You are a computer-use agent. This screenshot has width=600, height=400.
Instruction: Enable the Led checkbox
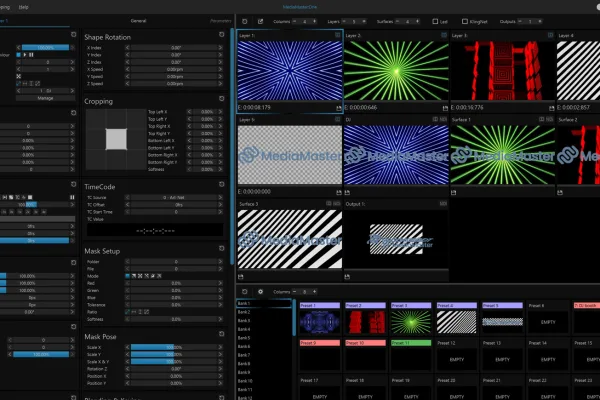435,21
